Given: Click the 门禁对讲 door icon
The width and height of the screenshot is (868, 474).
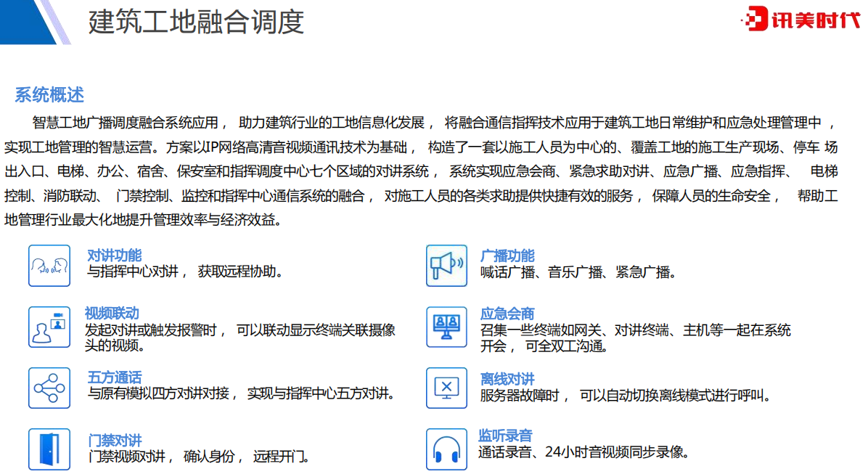Looking at the screenshot, I should [x=49, y=449].
